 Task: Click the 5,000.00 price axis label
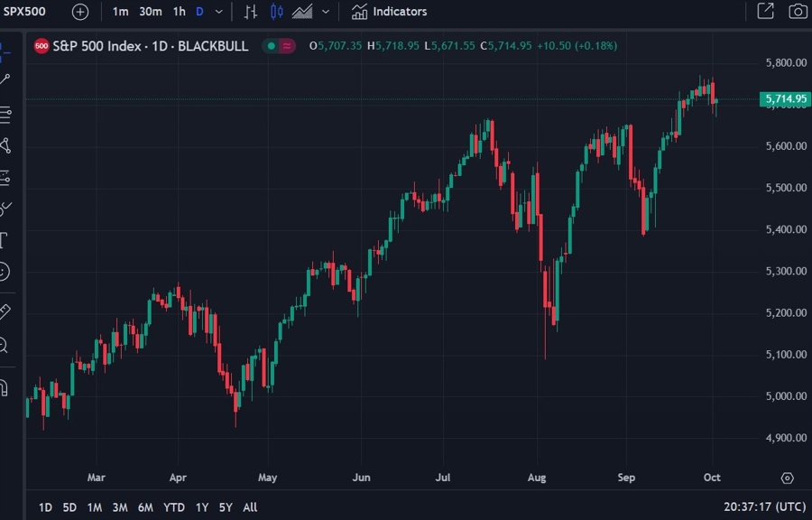(x=786, y=396)
